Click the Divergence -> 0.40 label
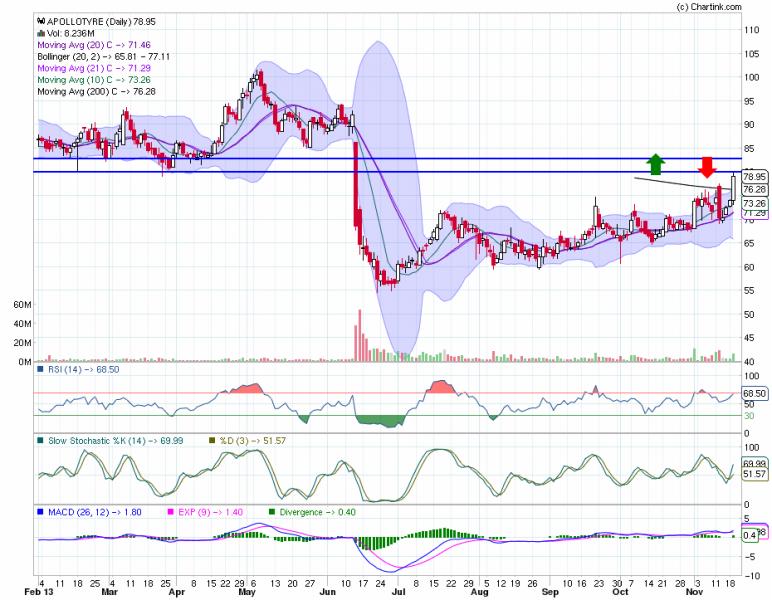Image resolution: width=772 pixels, height=600 pixels. point(318,512)
